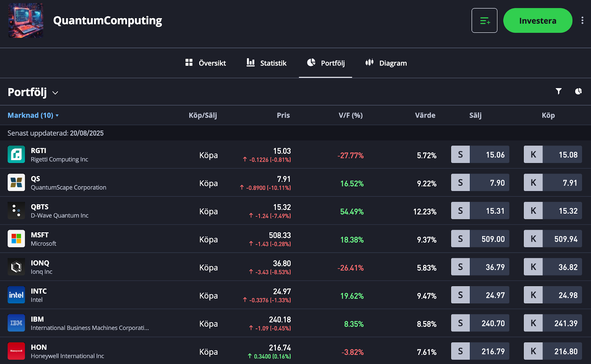
Task: Click the Rigetti Computing RGTI logo
Action: [16, 154]
